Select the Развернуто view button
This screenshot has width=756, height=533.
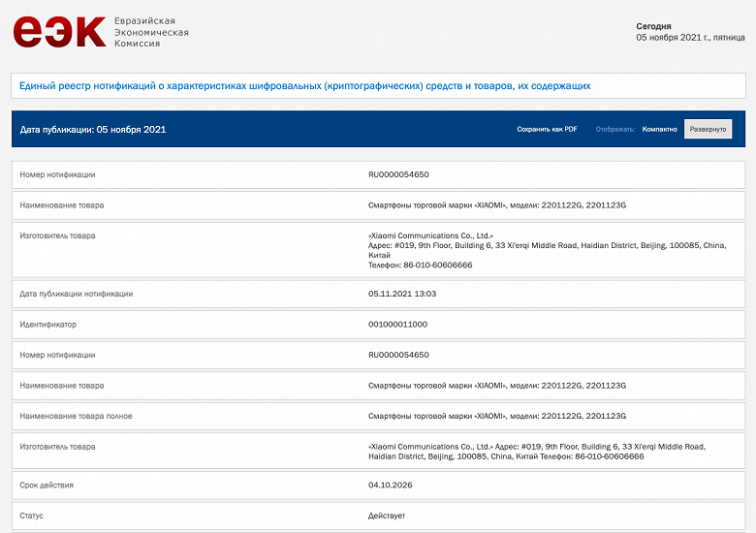[x=708, y=129]
